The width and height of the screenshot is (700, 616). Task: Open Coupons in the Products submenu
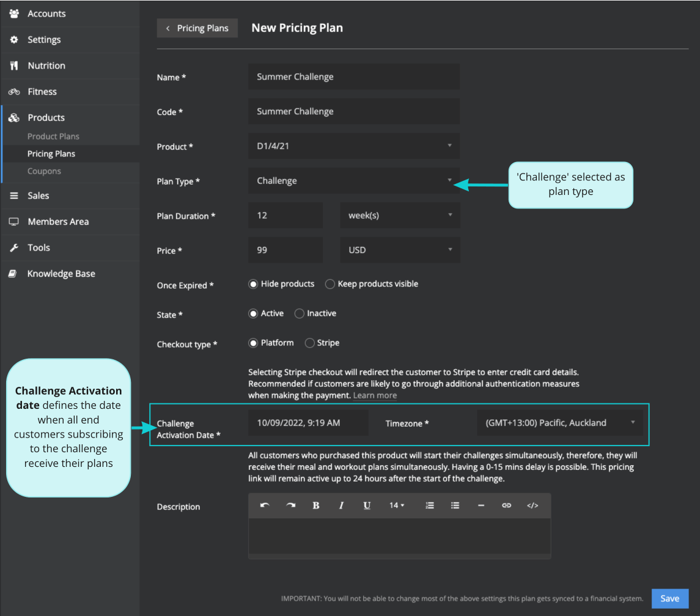[x=44, y=171]
